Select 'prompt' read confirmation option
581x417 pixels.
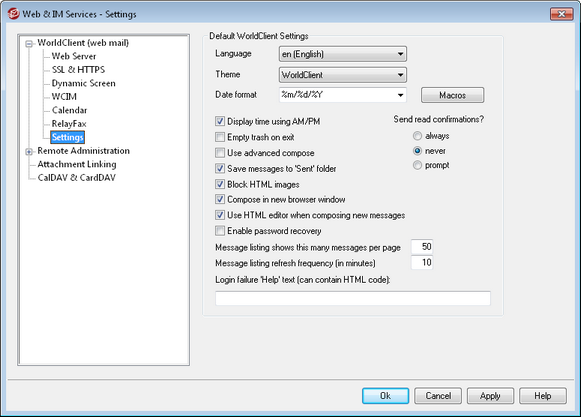(417, 165)
